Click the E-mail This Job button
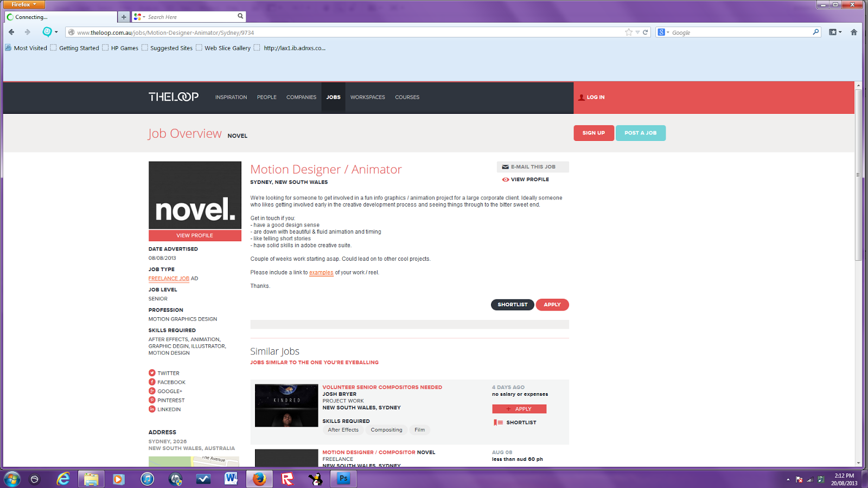Viewport: 868px width, 488px height. coord(533,167)
